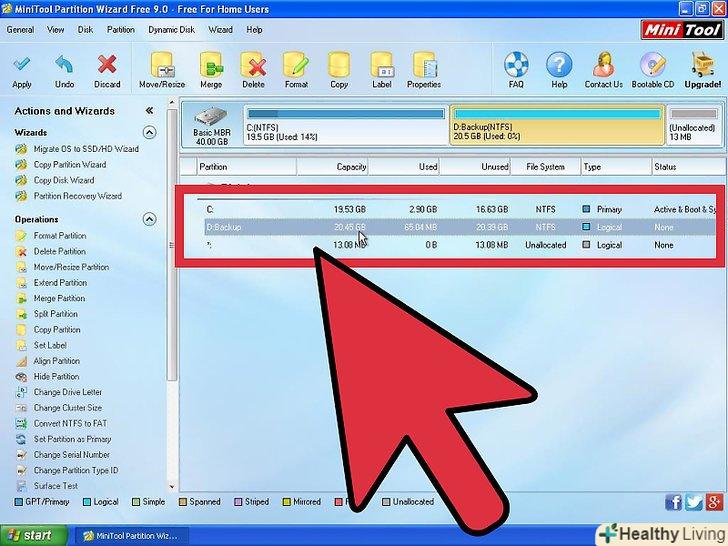Open the View menu
Viewport: 728px width, 546px height.
55,30
